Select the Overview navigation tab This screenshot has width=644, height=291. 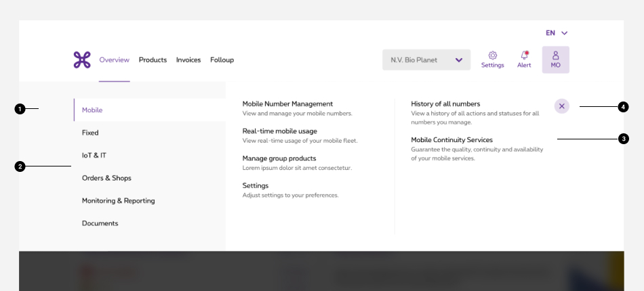(114, 60)
